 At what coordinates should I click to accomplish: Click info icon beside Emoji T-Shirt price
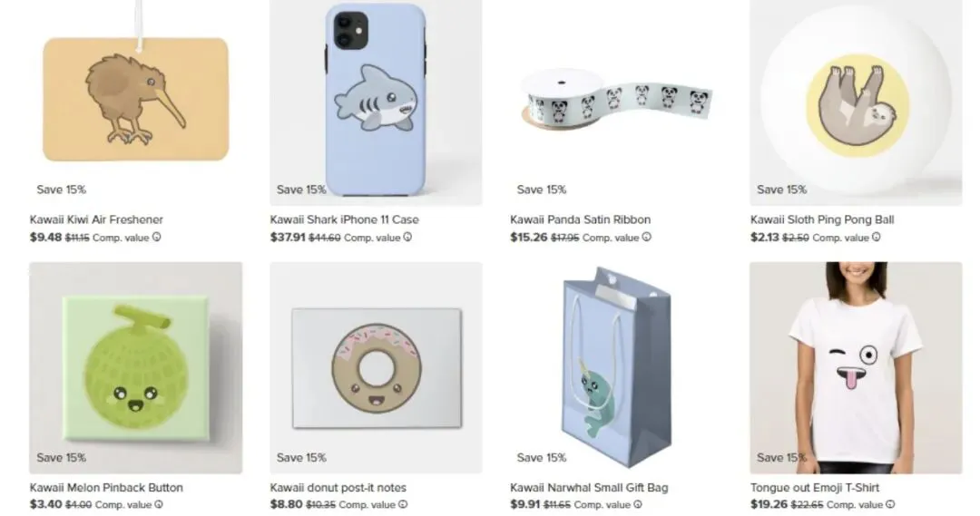[890, 505]
